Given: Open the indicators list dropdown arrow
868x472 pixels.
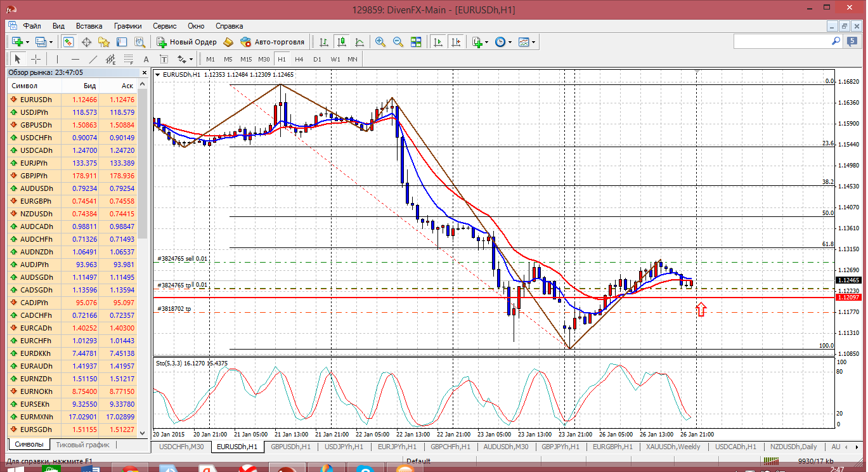Looking at the screenshot, I should click(487, 42).
